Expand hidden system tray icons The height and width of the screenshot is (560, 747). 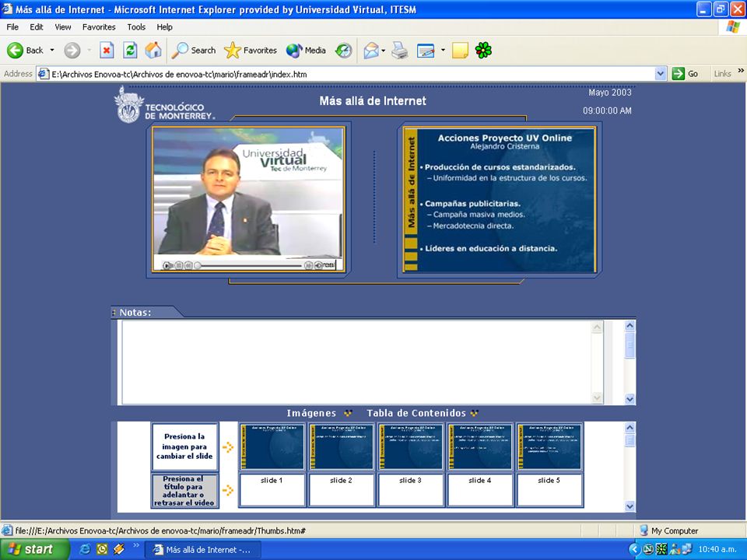pos(634,550)
